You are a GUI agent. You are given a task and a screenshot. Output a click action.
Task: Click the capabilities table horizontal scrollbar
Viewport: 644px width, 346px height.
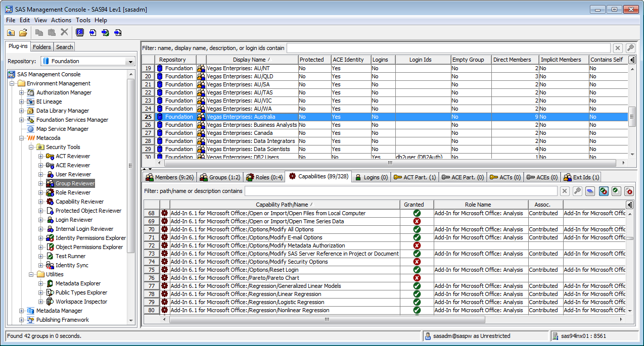[x=327, y=319]
